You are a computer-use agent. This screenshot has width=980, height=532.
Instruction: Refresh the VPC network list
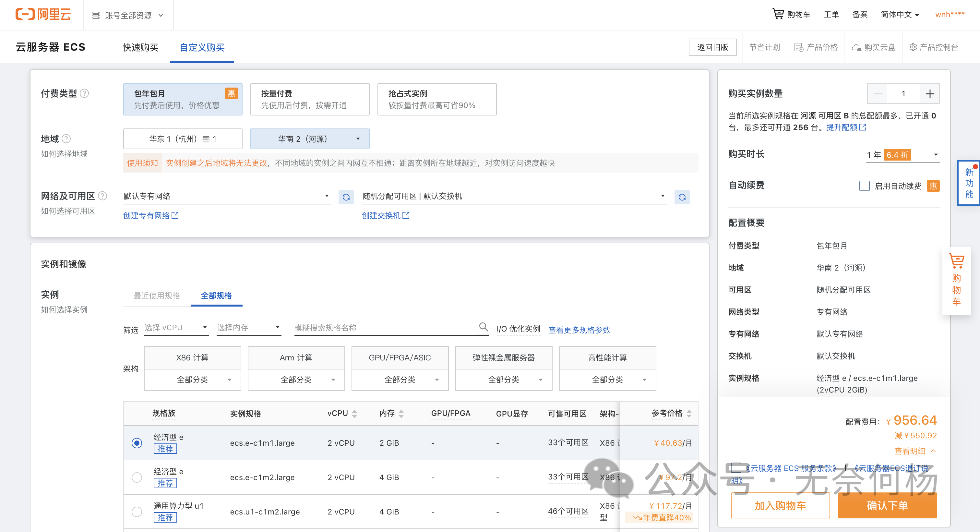click(346, 197)
